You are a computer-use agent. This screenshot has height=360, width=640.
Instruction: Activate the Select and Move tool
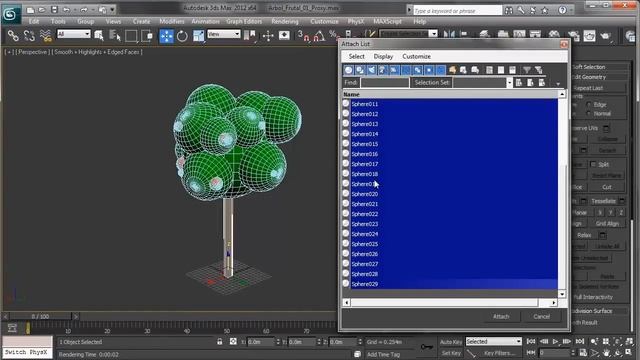166,36
